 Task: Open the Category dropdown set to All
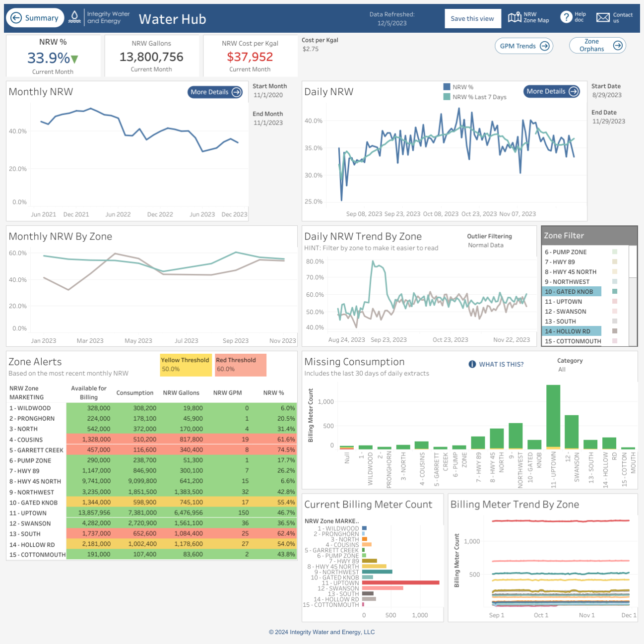pos(562,370)
